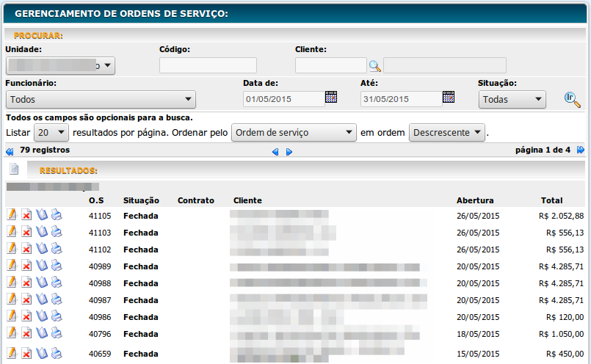Image resolution: width=591 pixels, height=364 pixels.
Task: Click the Cliente code input field
Action: click(330, 65)
